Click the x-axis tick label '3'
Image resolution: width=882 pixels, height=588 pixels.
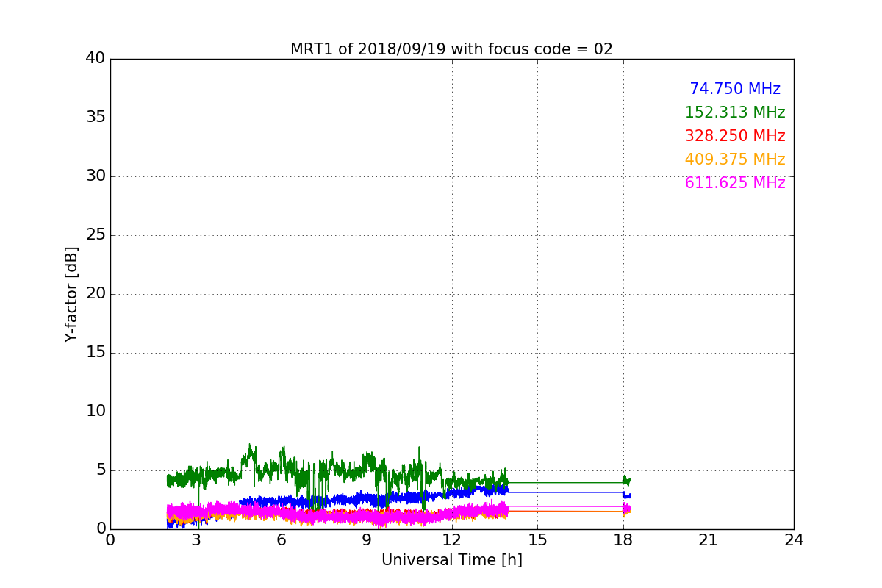(x=196, y=540)
